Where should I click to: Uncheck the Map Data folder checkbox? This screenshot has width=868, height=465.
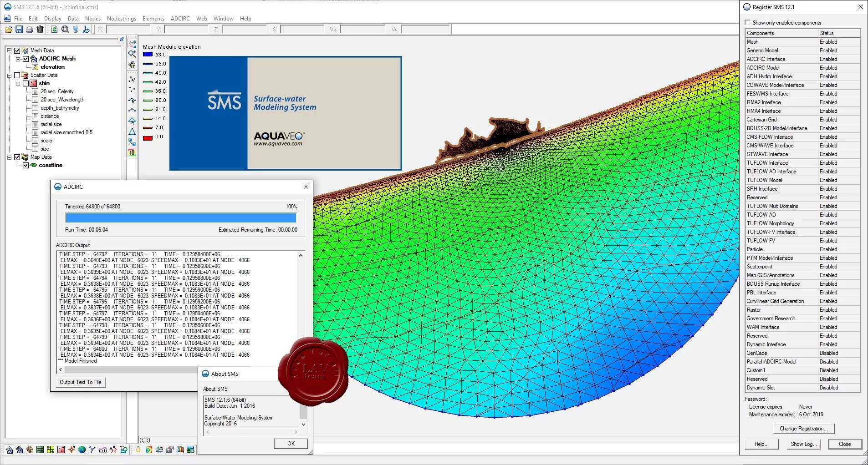(x=17, y=157)
